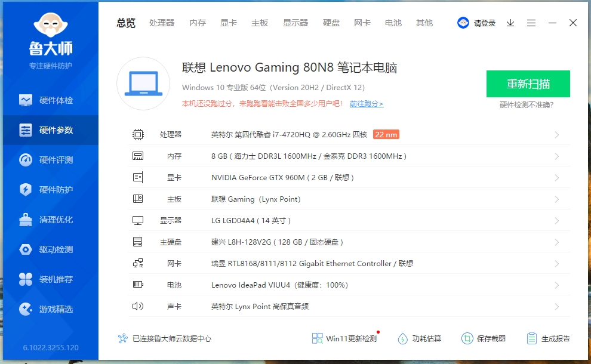Click the 8 GB DDR3L memory text
This screenshot has width=591, height=364.
click(309, 156)
